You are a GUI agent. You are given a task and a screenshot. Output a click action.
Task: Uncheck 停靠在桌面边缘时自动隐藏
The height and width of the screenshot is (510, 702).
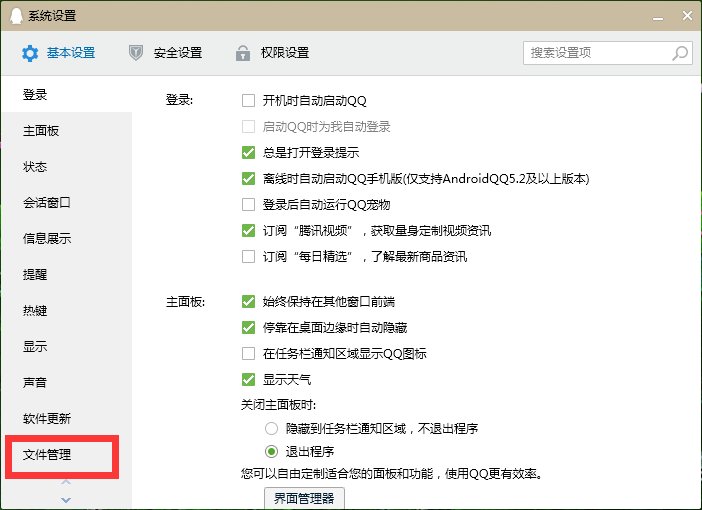(x=248, y=327)
